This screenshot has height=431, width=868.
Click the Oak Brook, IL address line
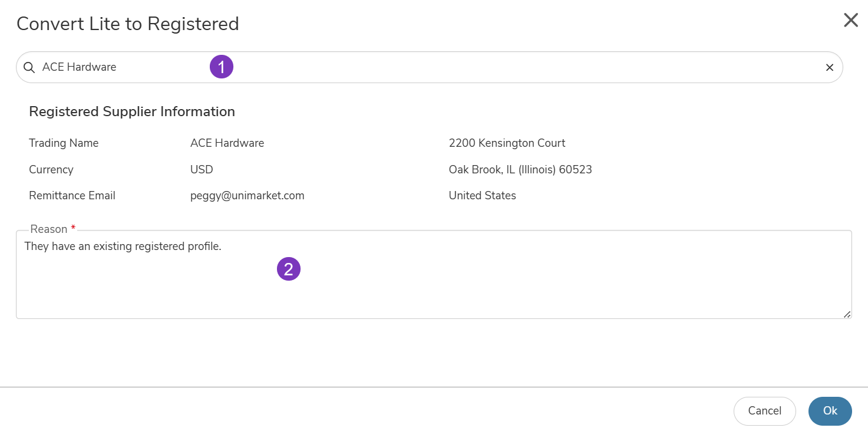[520, 170]
